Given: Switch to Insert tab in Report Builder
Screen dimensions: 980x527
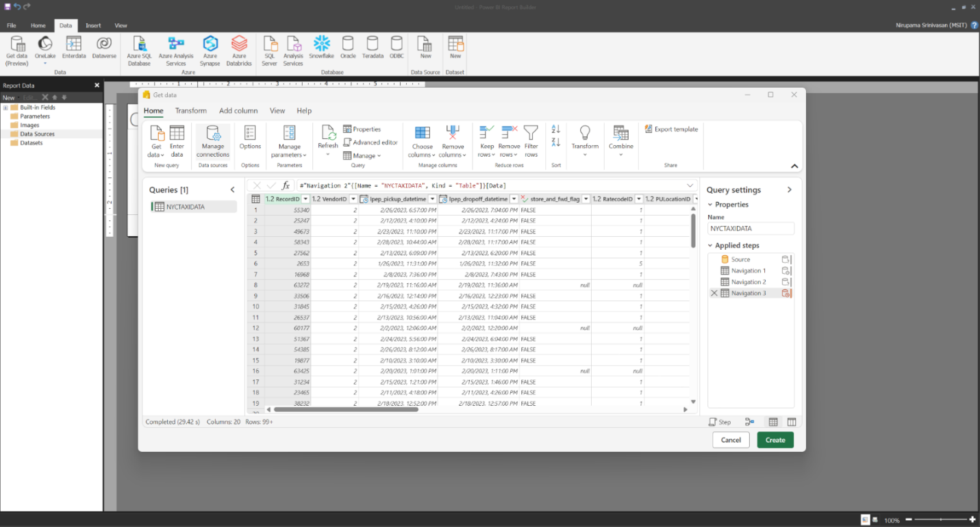Looking at the screenshot, I should 93,25.
